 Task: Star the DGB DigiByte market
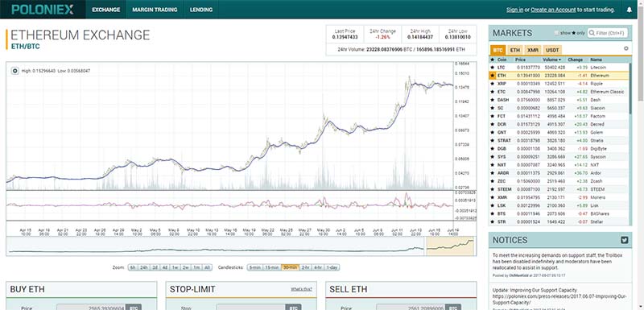point(492,149)
